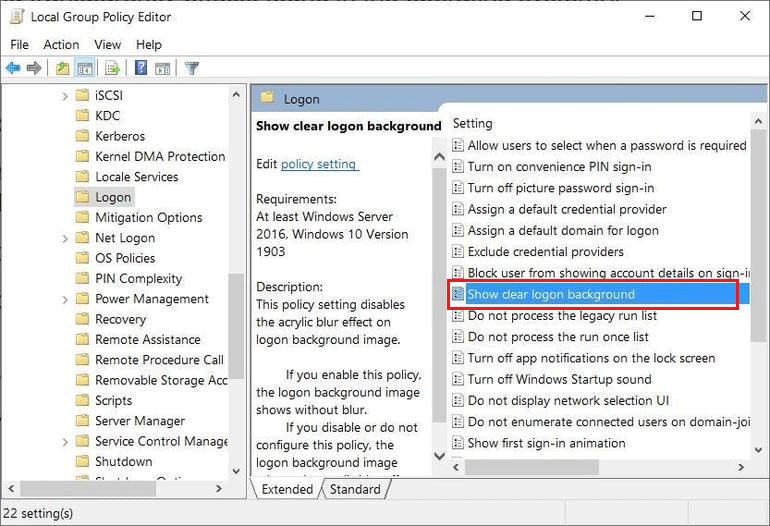Click the description pane scroll down arrow

click(440, 456)
